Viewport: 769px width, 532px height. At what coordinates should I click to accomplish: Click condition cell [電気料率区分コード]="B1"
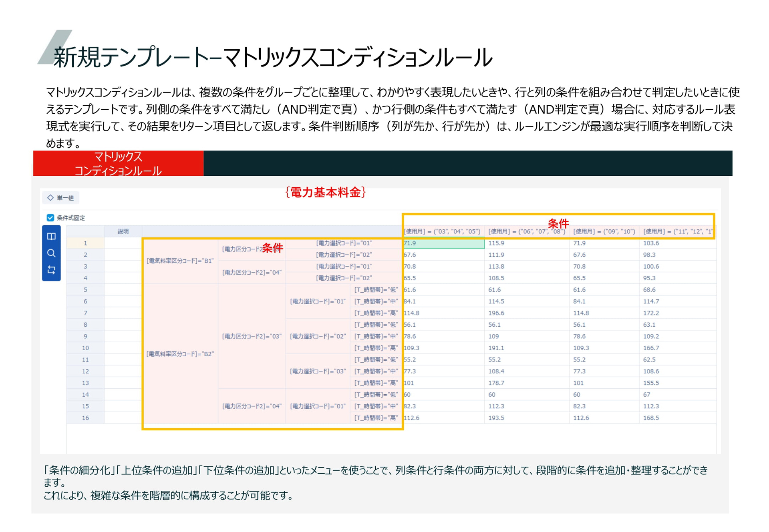pos(180,261)
